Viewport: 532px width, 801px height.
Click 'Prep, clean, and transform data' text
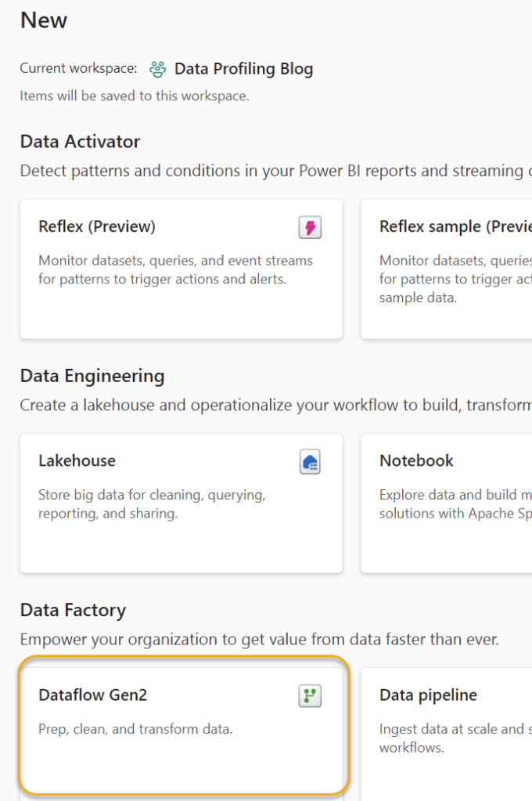(135, 729)
